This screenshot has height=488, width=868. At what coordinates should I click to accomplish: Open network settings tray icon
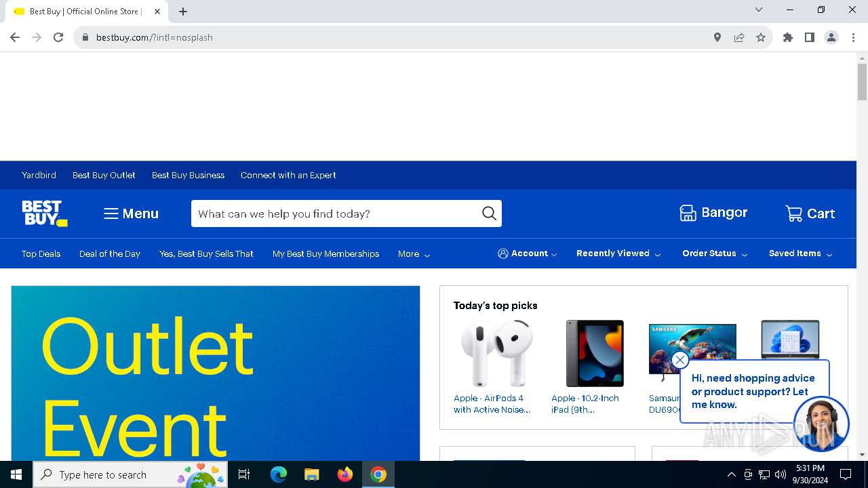pyautogui.click(x=764, y=474)
